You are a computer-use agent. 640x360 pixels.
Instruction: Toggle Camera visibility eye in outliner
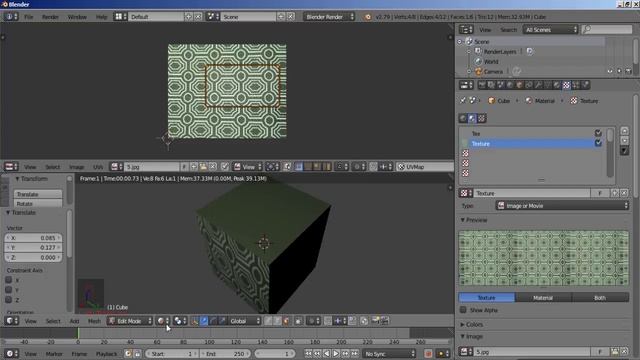click(x=610, y=71)
